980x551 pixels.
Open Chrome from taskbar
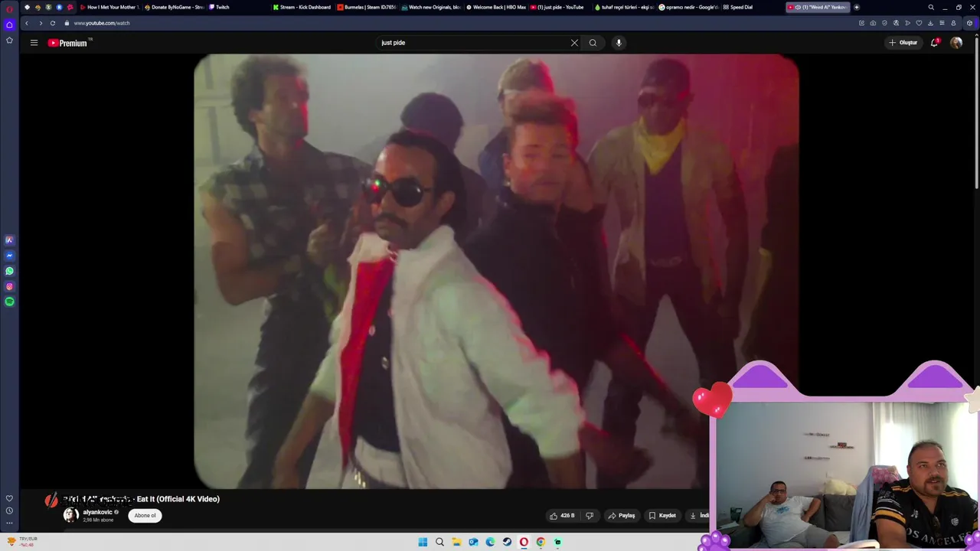[541, 542]
